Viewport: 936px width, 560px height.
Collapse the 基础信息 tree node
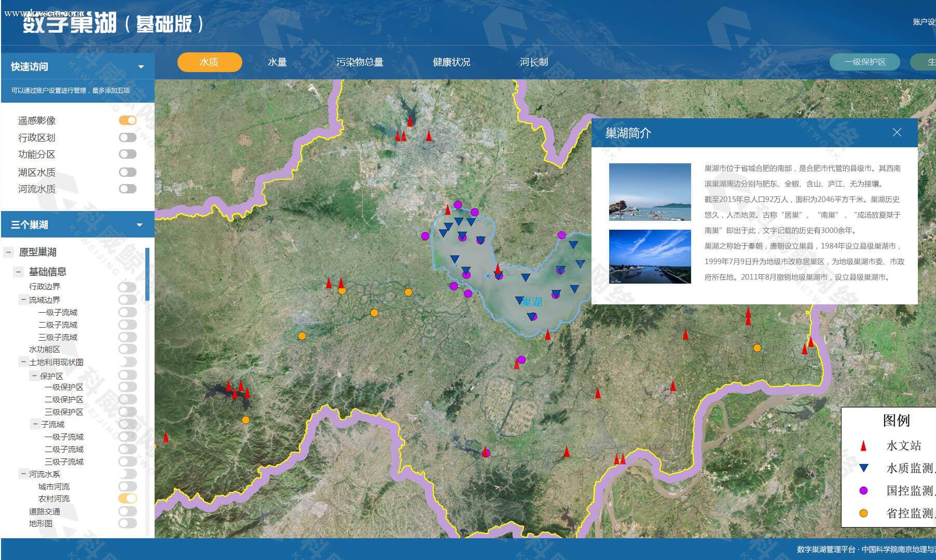point(19,272)
